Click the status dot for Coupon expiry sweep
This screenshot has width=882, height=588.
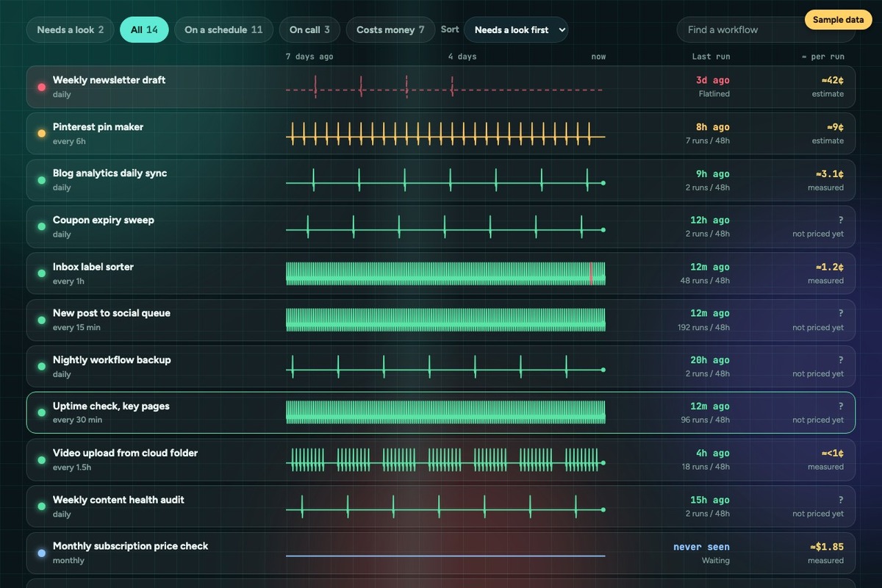tap(41, 227)
